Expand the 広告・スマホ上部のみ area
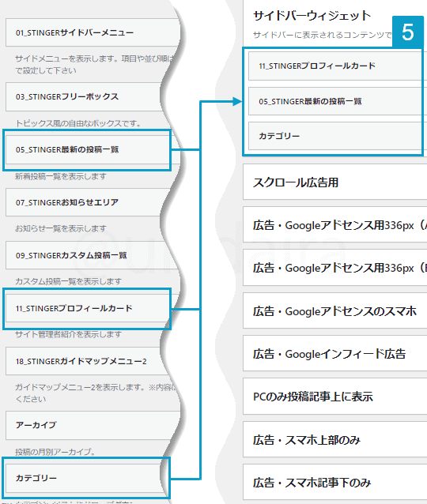The width and height of the screenshot is (427, 504). (x=335, y=439)
